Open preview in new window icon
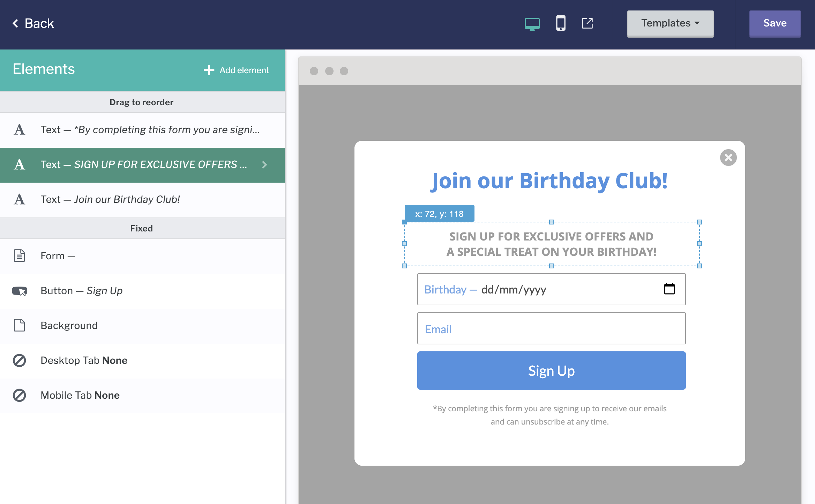The image size is (815, 504). (x=588, y=23)
